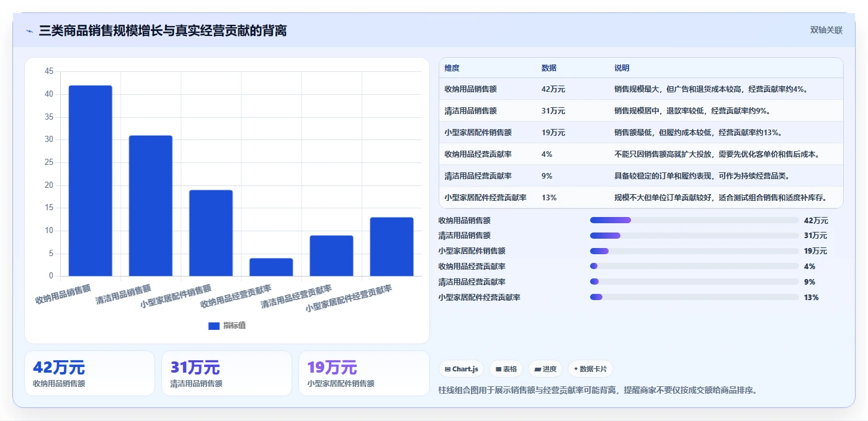The image size is (868, 421).
Task: Click description starting 不能只因销售额高就扩大投放
Action: [717, 154]
